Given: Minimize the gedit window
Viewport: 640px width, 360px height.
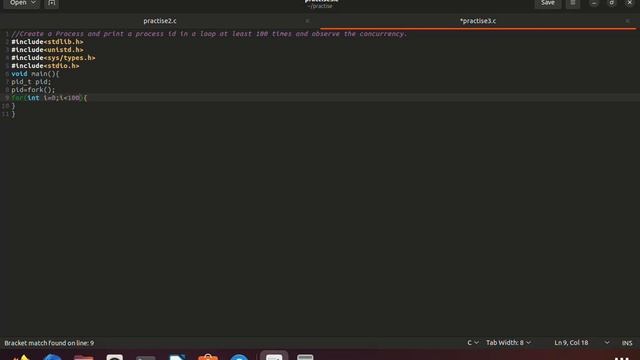Looking at the screenshot, I should coord(594,3).
